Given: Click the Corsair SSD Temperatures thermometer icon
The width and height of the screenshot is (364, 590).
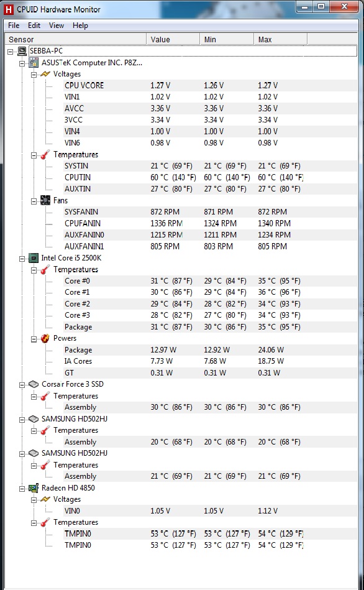Looking at the screenshot, I should (x=45, y=396).
